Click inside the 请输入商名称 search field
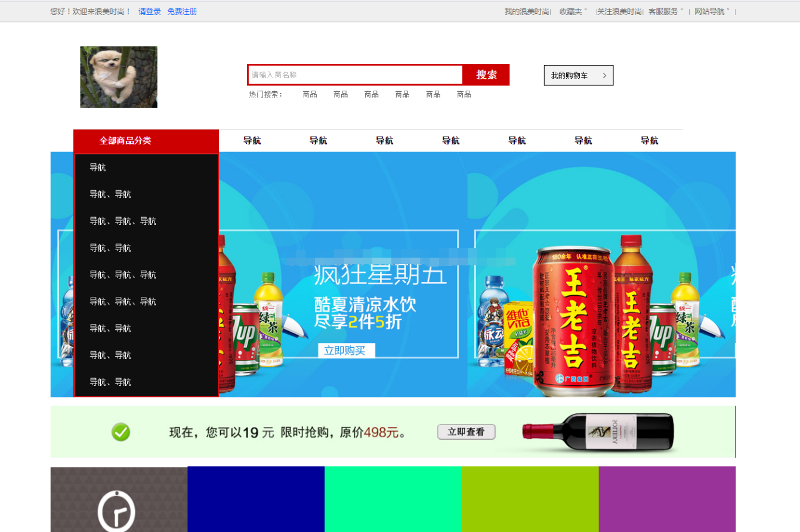Screen dimensions: 800x532 (x=355, y=75)
